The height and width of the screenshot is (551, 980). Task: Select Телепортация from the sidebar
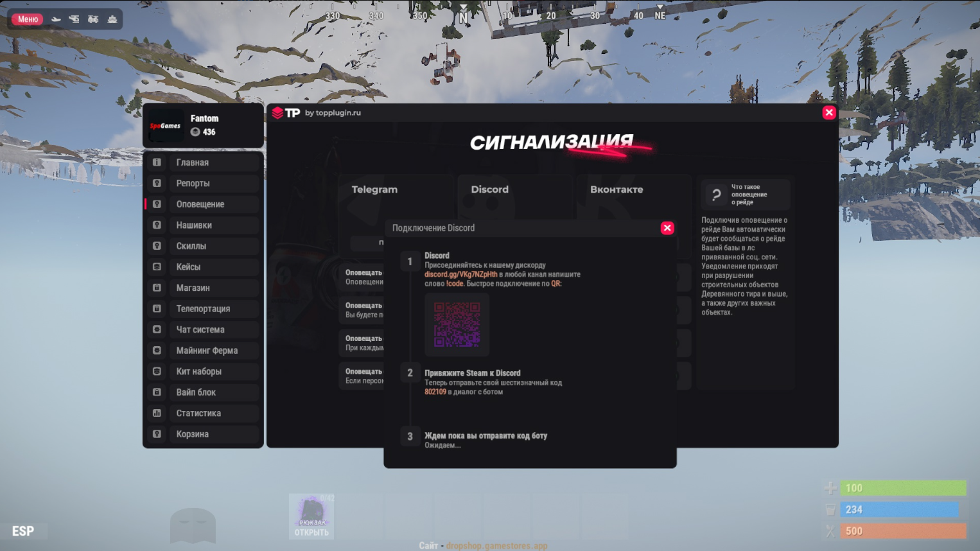coord(203,309)
